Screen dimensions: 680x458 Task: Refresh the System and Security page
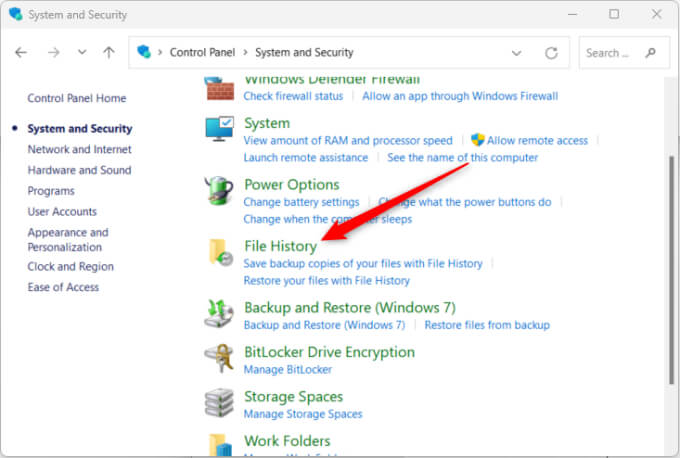point(551,53)
